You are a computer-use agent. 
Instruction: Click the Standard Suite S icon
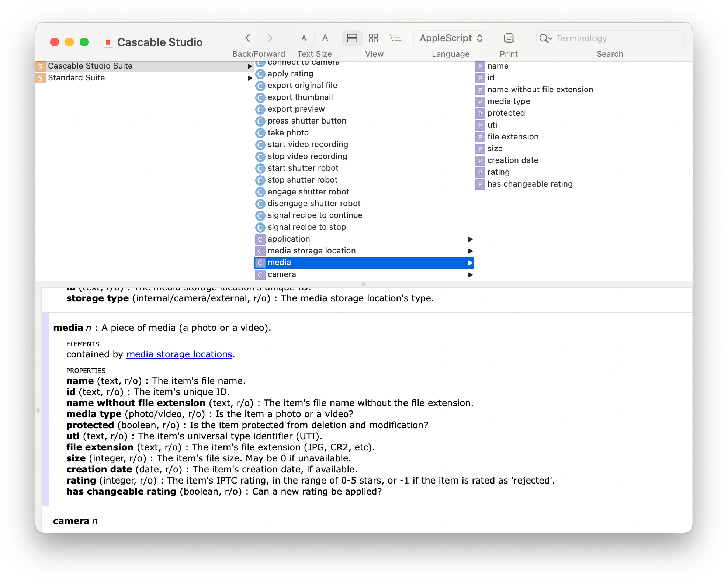pyautogui.click(x=41, y=78)
